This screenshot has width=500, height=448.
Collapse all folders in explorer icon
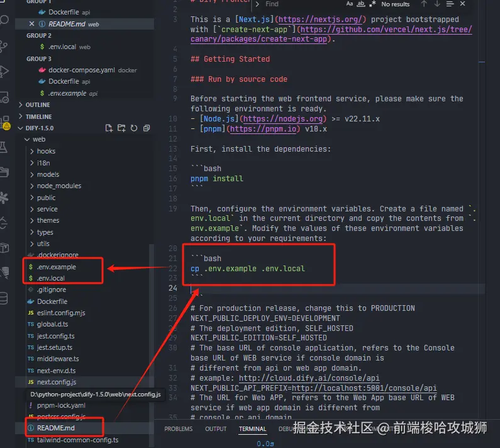[x=147, y=128]
